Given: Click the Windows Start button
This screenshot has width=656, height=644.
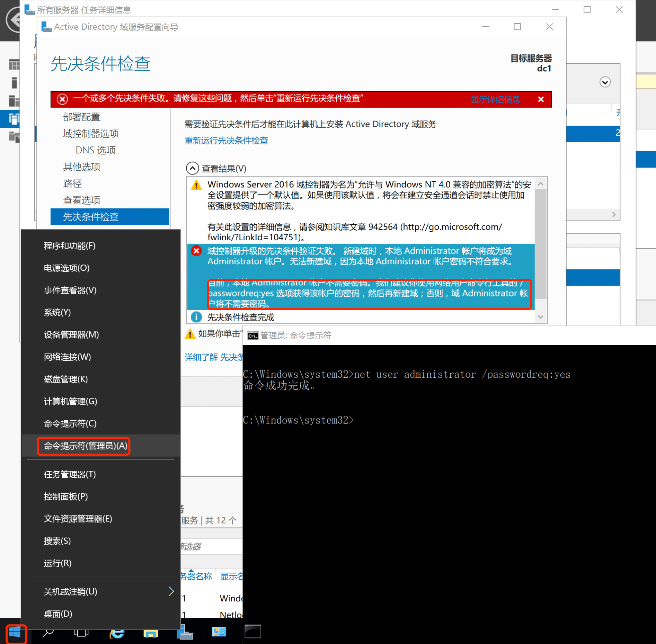Looking at the screenshot, I should (15, 632).
